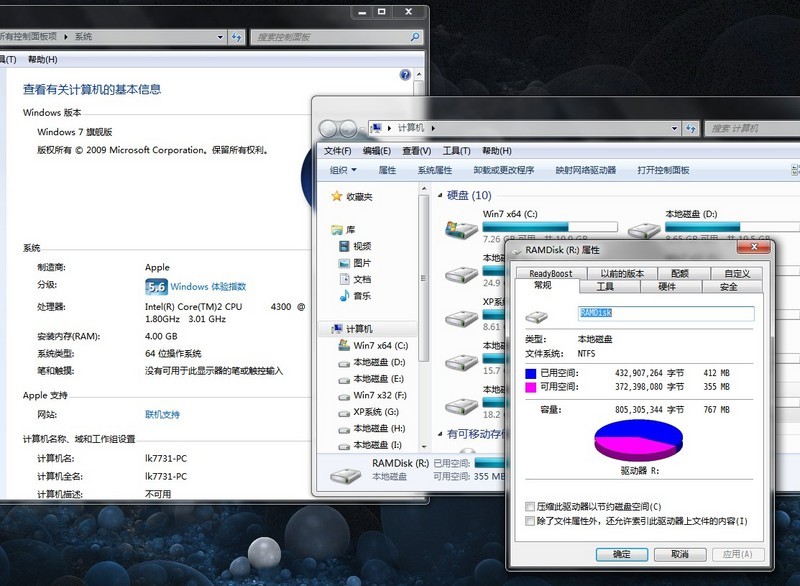Open Computer address bar history dropdown
Screen dimensions: 800x586
point(674,128)
